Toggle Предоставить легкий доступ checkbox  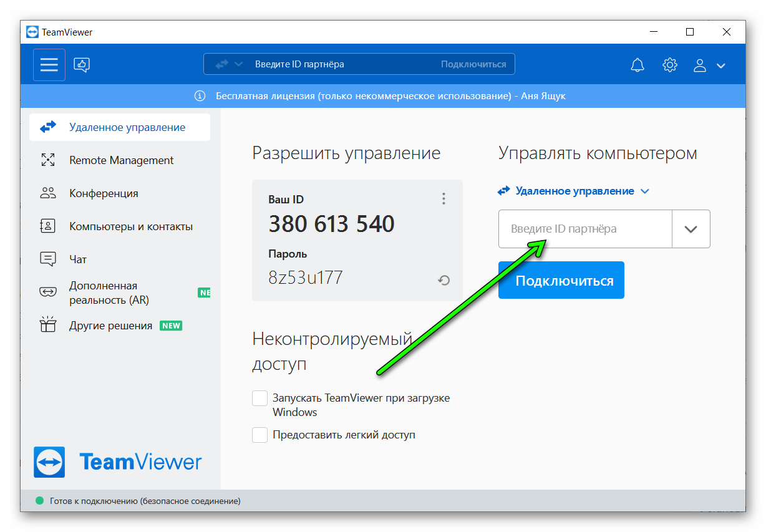(260, 435)
